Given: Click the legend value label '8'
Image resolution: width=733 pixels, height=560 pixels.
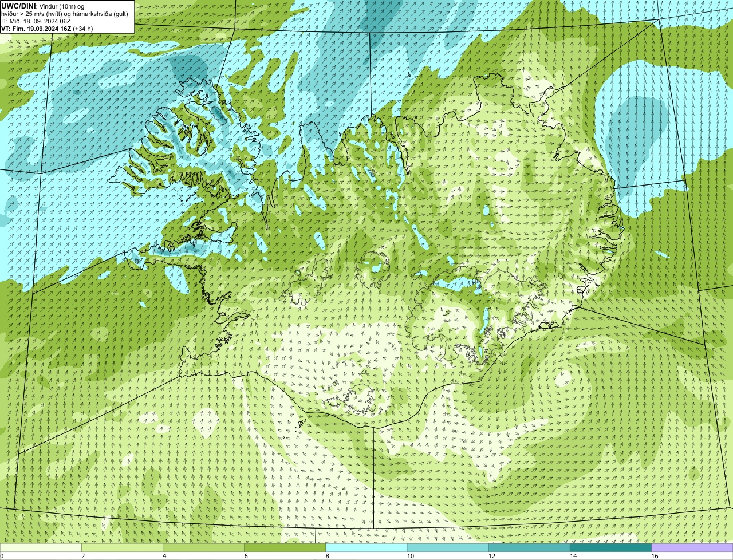Looking at the screenshot, I should point(328,556).
